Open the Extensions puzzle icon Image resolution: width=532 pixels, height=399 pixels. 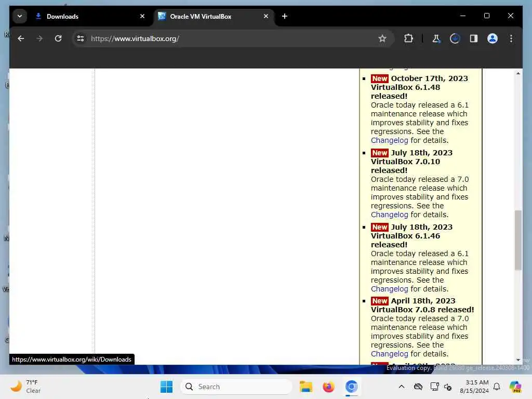pyautogui.click(x=408, y=38)
